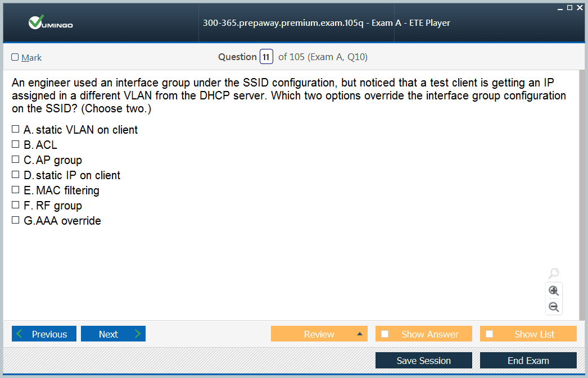
Task: Maximize the ETE Player window
Action: [569, 7]
